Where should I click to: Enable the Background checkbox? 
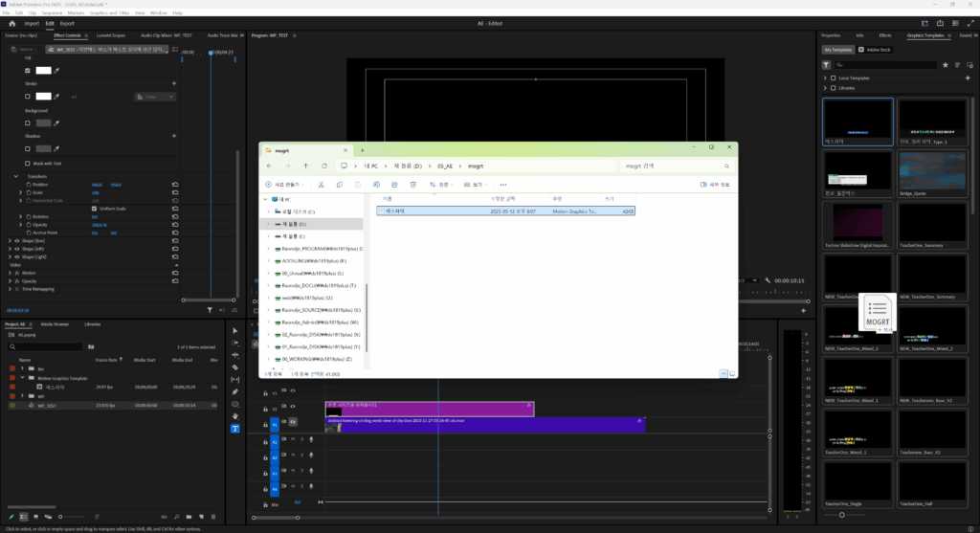point(28,123)
